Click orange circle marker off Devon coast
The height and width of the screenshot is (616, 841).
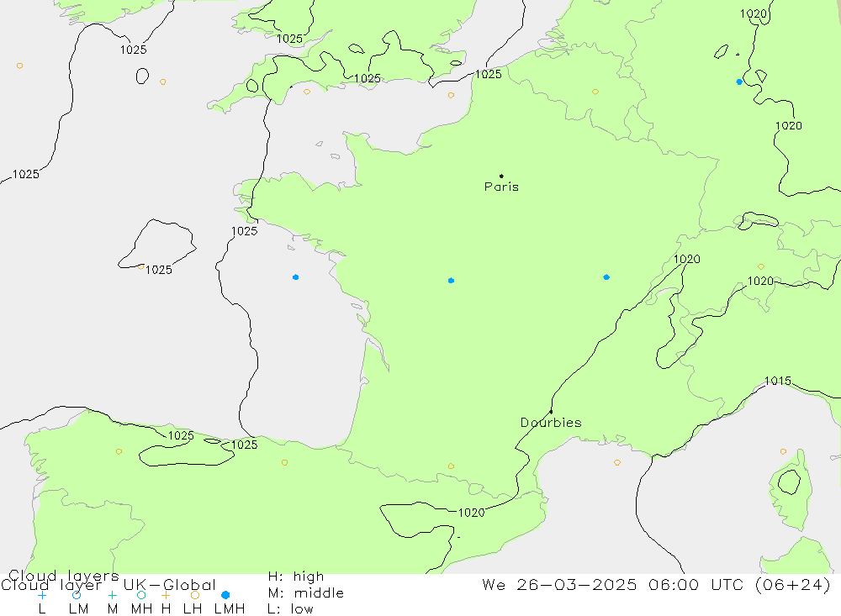point(307,92)
